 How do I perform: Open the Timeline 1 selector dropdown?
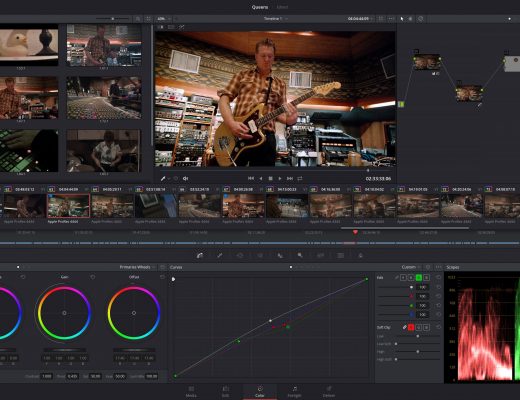[x=276, y=19]
